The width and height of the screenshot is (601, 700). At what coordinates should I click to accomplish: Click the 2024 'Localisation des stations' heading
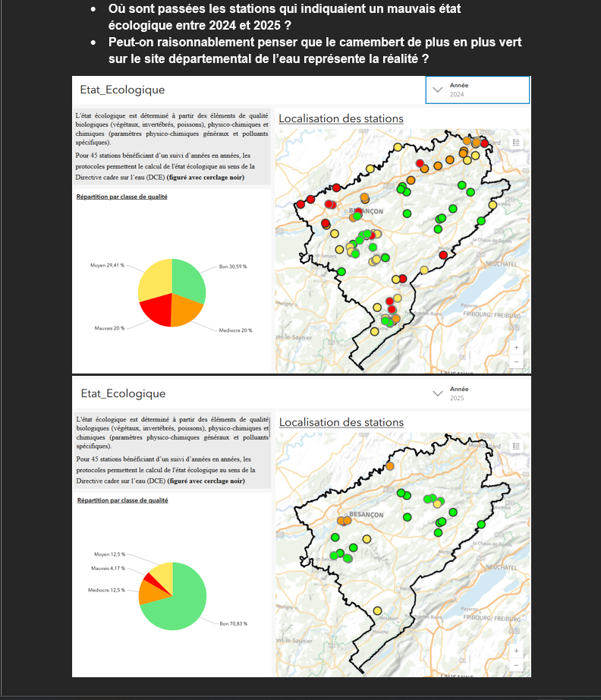tap(341, 118)
